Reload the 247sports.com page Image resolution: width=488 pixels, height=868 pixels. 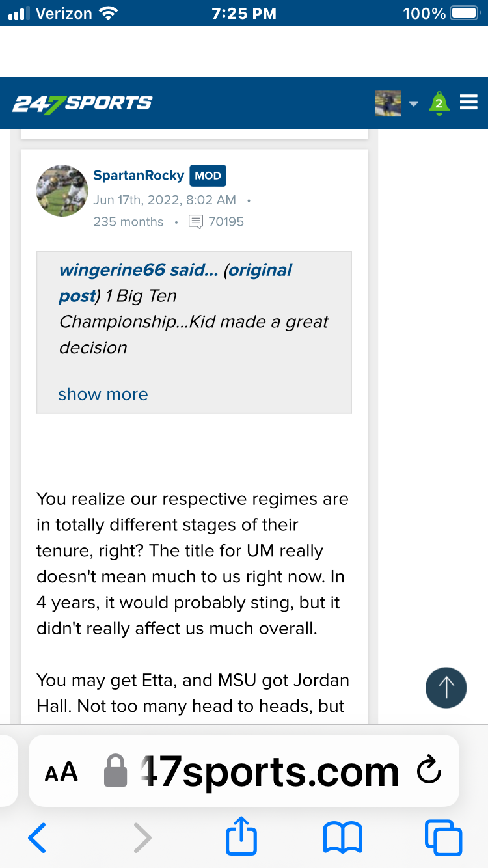point(429,771)
